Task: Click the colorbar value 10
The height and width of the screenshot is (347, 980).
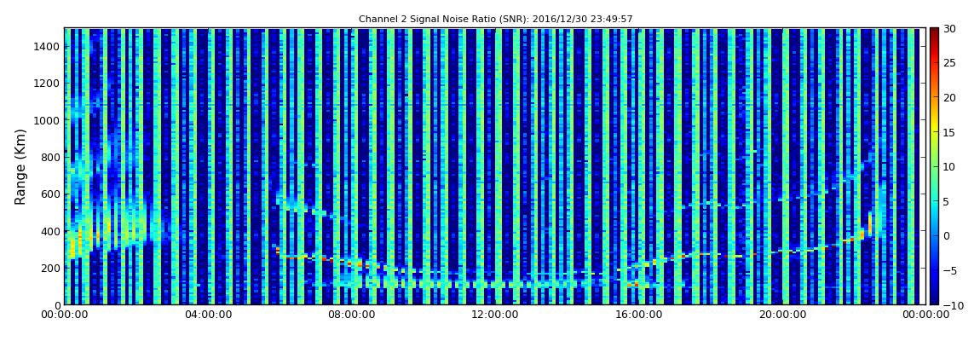Action: [x=949, y=166]
